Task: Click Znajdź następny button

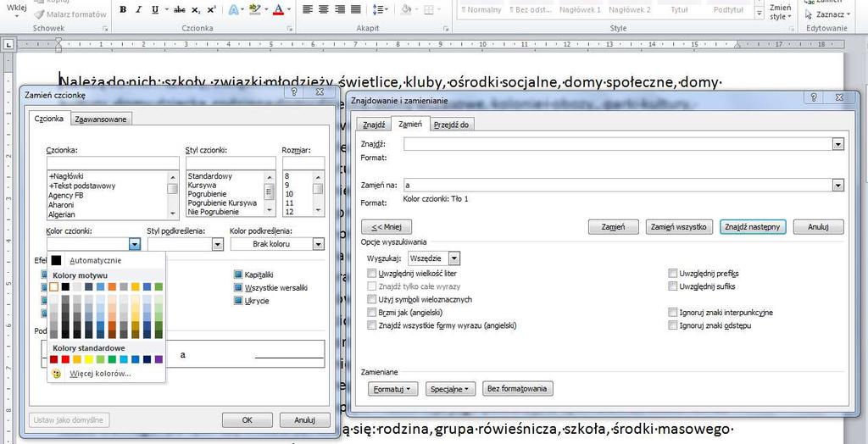Action: 753,227
